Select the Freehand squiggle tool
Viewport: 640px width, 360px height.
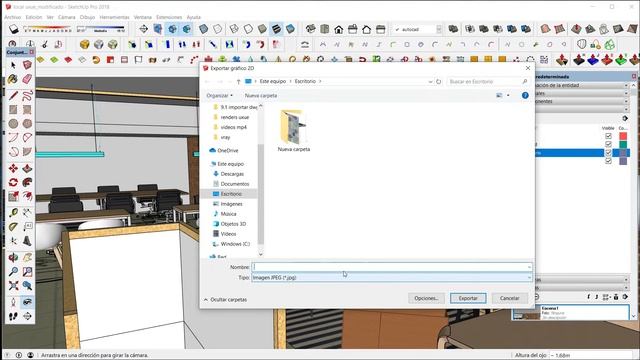coord(27,96)
